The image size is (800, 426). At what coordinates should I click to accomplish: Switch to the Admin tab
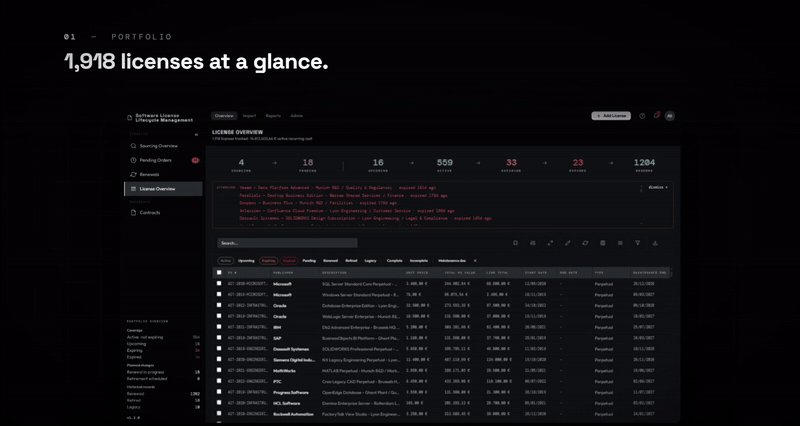click(x=296, y=116)
